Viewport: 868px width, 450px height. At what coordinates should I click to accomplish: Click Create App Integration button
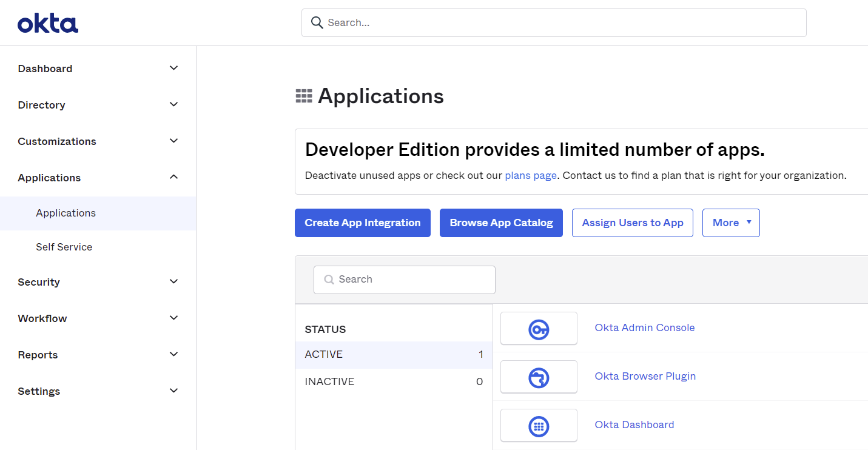363,223
